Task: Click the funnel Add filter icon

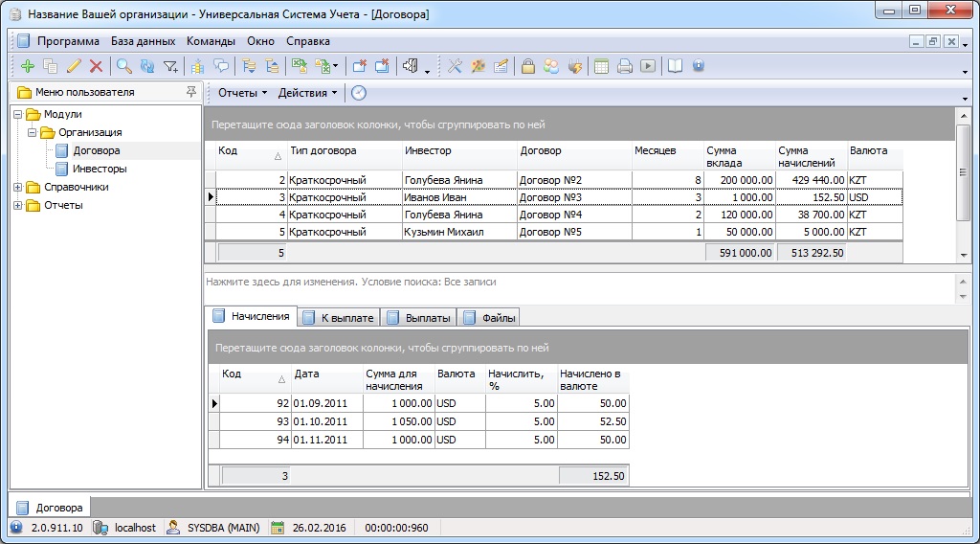Action: click(170, 66)
